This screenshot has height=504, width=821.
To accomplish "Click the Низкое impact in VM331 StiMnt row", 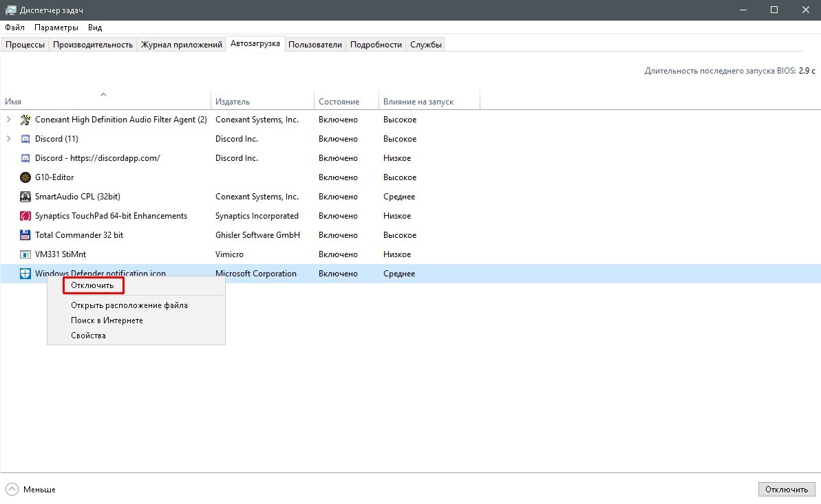I will pos(397,254).
